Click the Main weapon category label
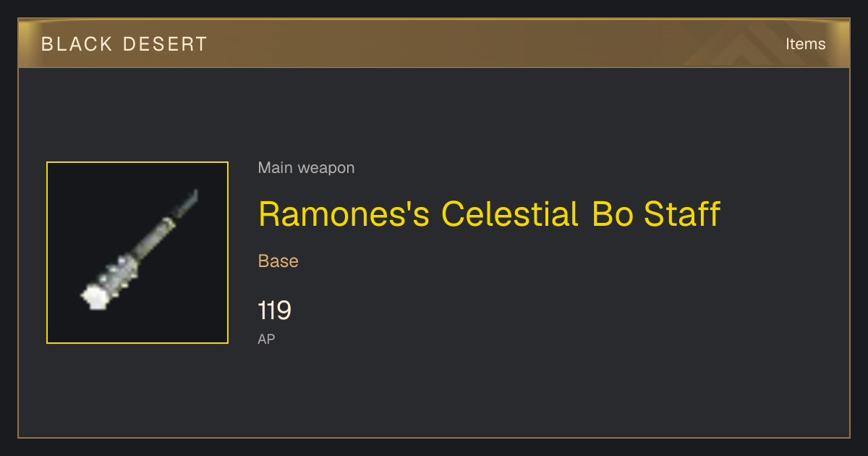 coord(306,168)
